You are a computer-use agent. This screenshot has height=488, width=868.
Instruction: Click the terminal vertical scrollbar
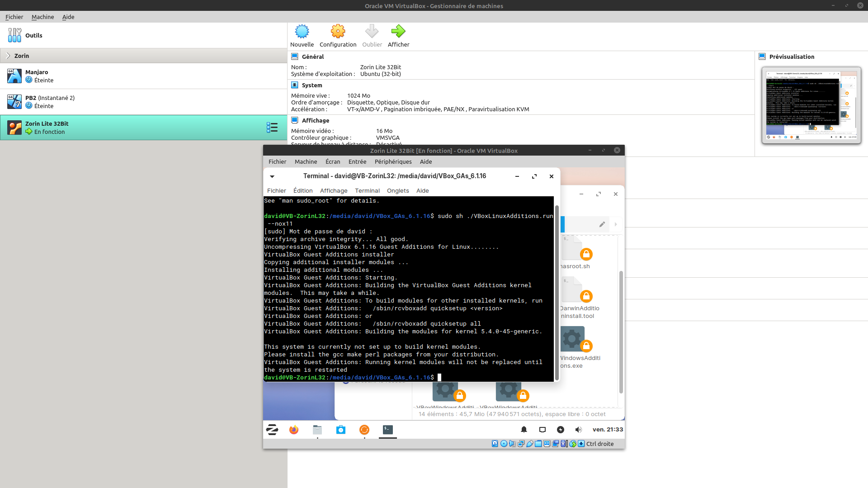557,289
